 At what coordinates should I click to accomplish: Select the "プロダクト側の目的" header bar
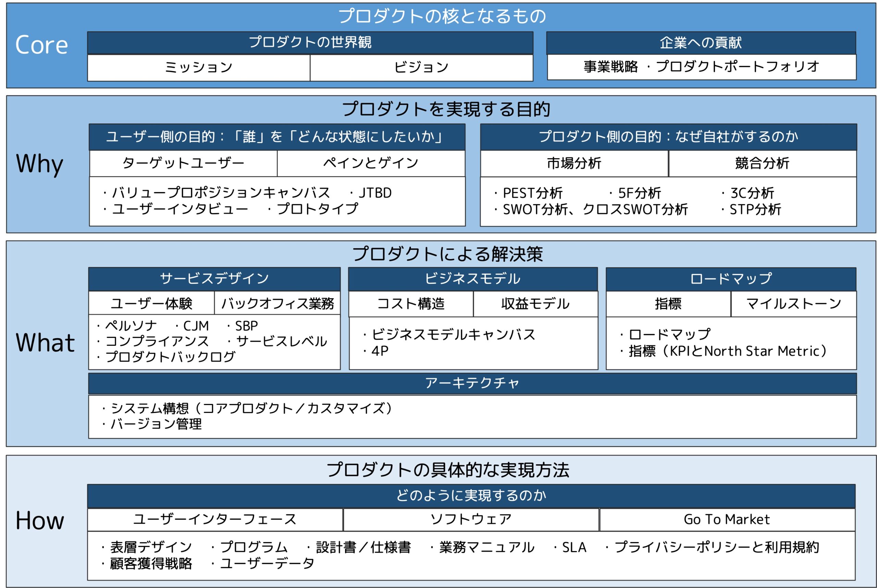pos(668,137)
